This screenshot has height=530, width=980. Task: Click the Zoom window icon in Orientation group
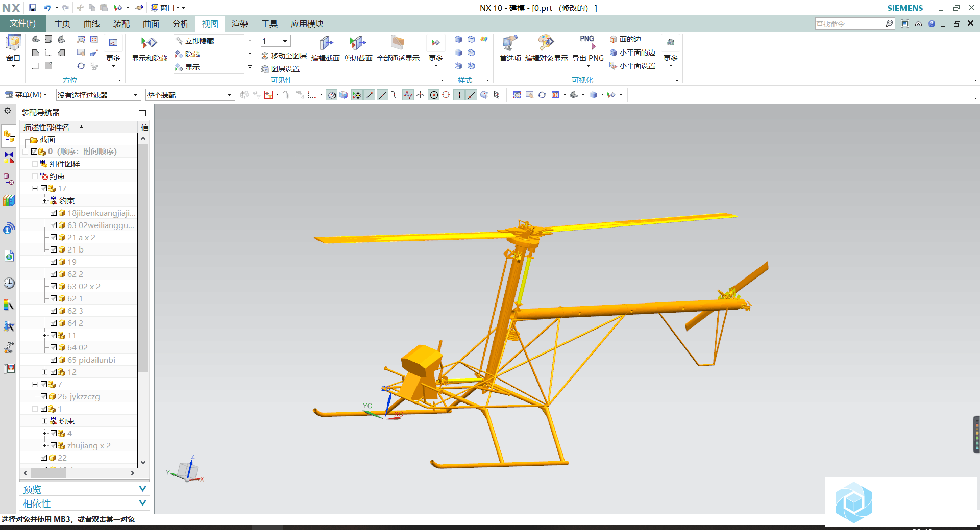[81, 39]
